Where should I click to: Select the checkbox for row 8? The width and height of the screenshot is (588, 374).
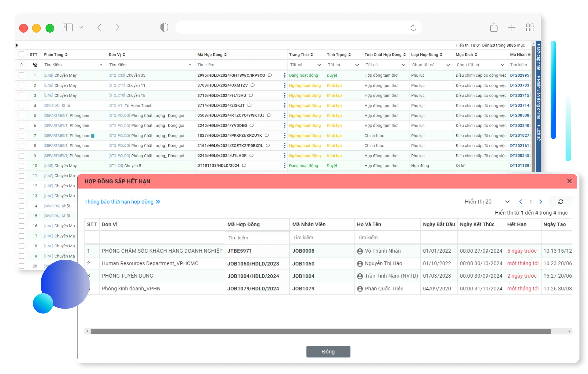coord(21,146)
